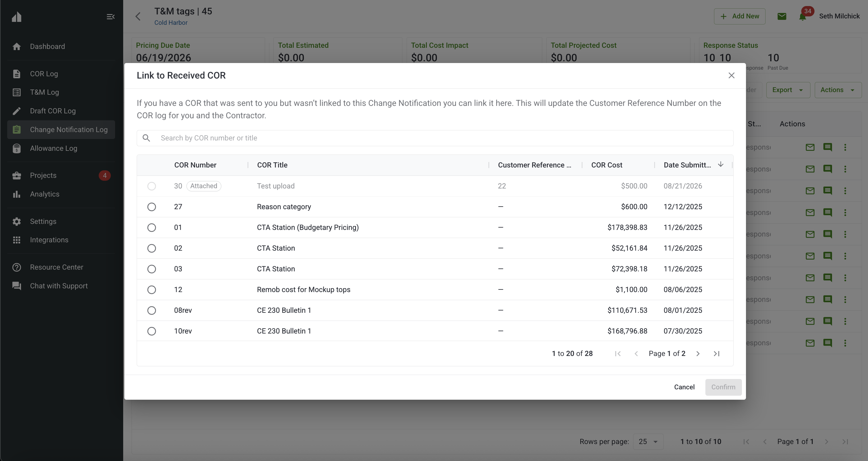Expand the Export dropdown
This screenshot has width=868, height=461.
[788, 90]
